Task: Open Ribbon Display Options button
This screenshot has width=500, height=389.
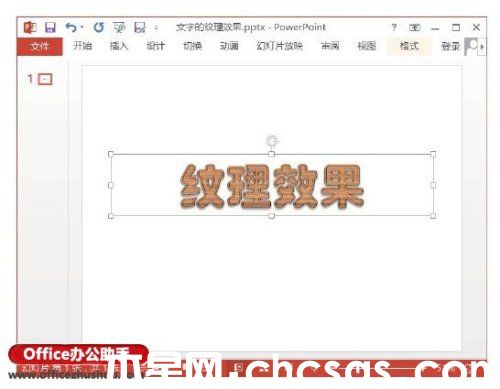Action: 414,28
